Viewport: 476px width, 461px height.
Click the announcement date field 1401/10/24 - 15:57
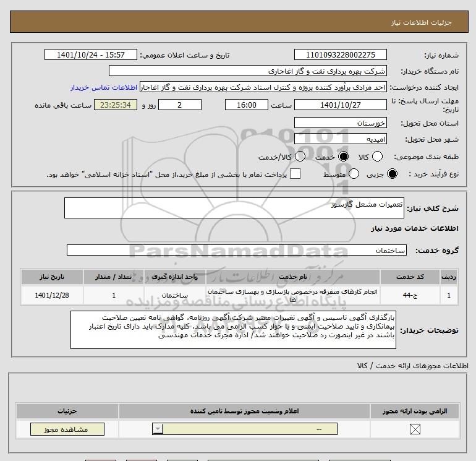coord(91,54)
